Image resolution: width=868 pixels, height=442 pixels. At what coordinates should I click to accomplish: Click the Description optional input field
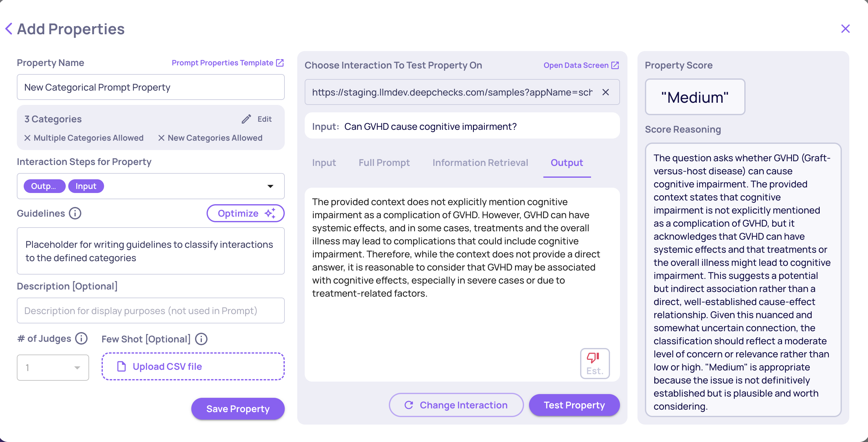(150, 311)
